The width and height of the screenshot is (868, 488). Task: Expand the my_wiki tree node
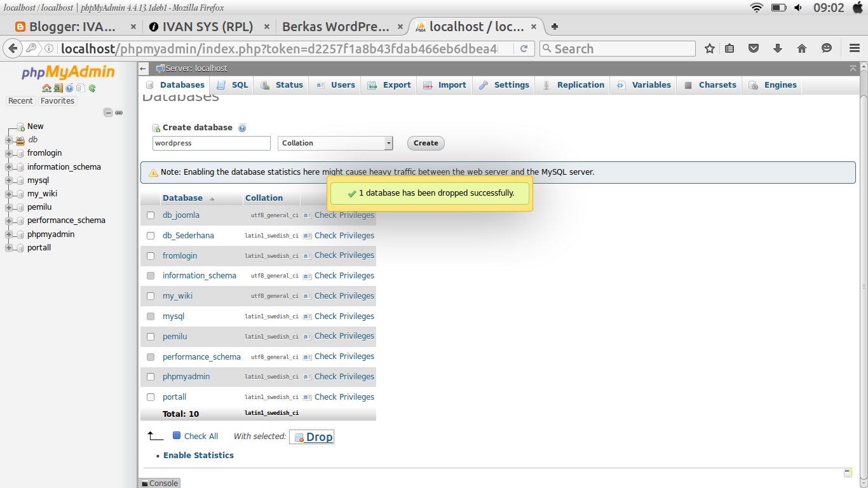tap(9, 194)
